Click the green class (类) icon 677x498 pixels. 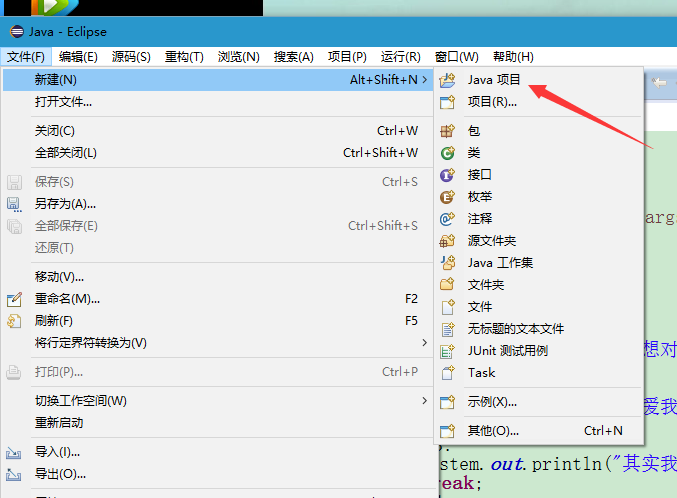point(447,152)
